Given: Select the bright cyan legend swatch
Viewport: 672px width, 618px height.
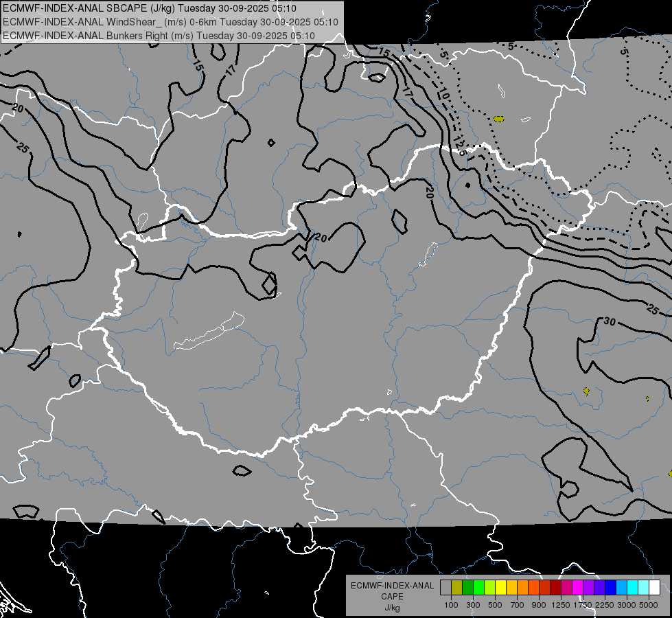Looking at the screenshot, I should coord(632,588).
